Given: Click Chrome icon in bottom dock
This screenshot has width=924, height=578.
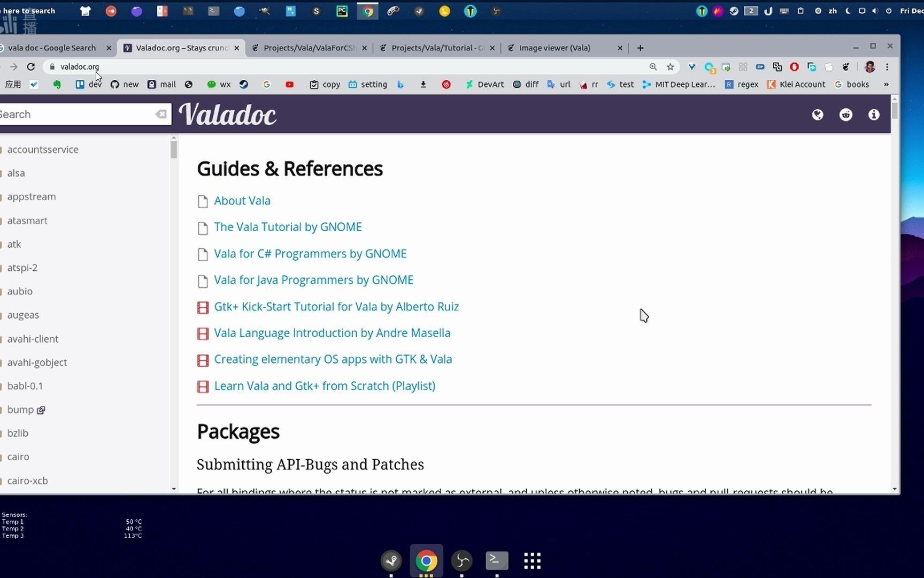Looking at the screenshot, I should 426,560.
